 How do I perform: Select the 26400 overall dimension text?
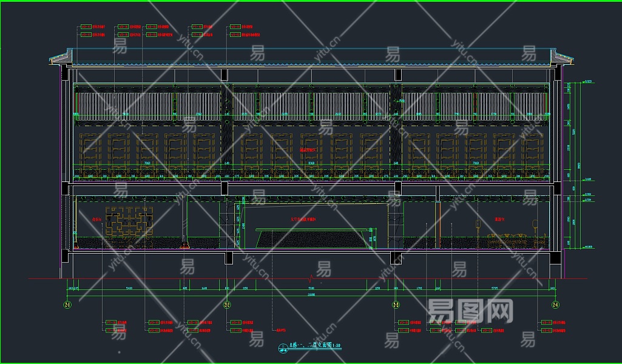pos(311,294)
